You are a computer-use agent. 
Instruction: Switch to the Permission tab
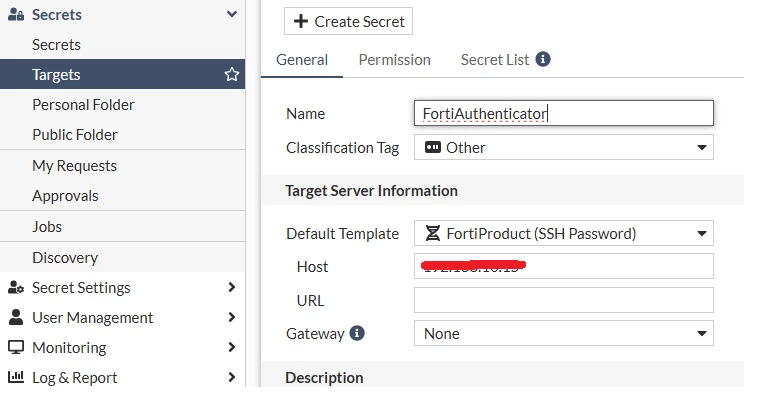(x=395, y=60)
